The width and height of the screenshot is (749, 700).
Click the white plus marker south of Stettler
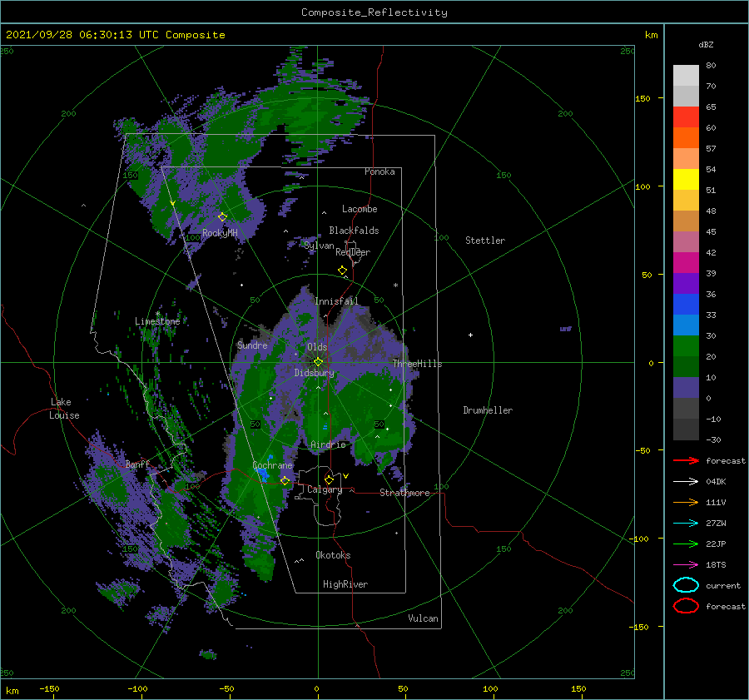[x=470, y=335]
